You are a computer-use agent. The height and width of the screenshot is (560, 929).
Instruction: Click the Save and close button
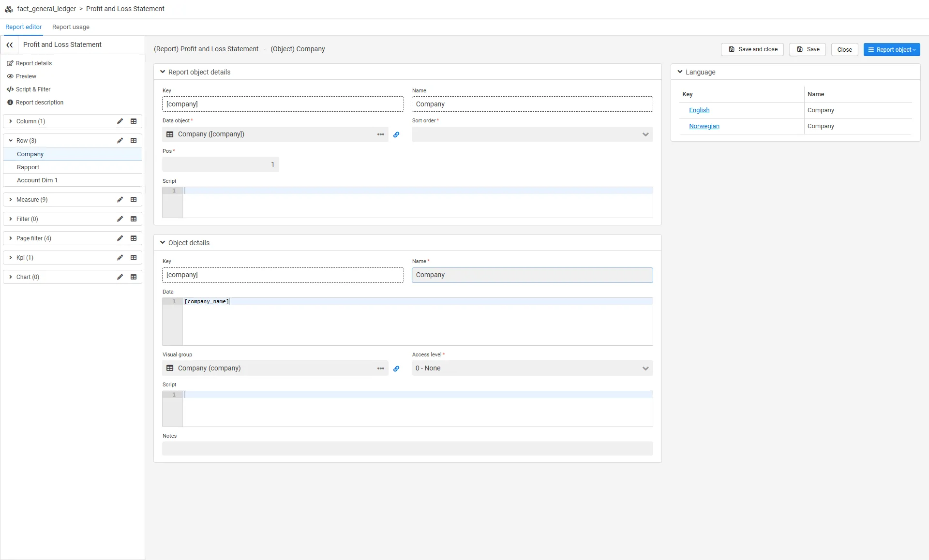point(752,50)
